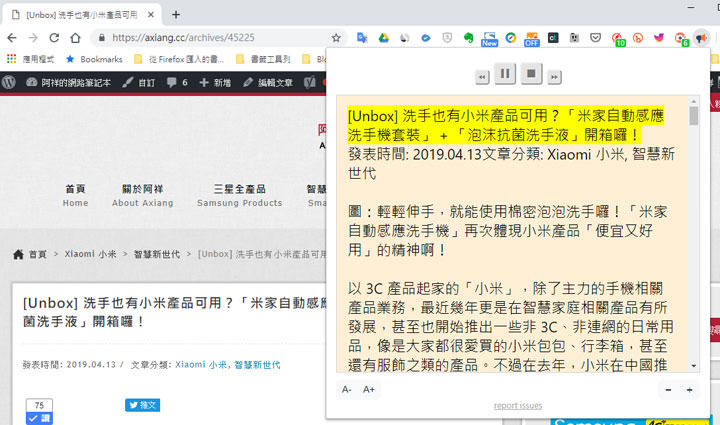
Task: Open the Google Translate extension
Action: (x=362, y=38)
